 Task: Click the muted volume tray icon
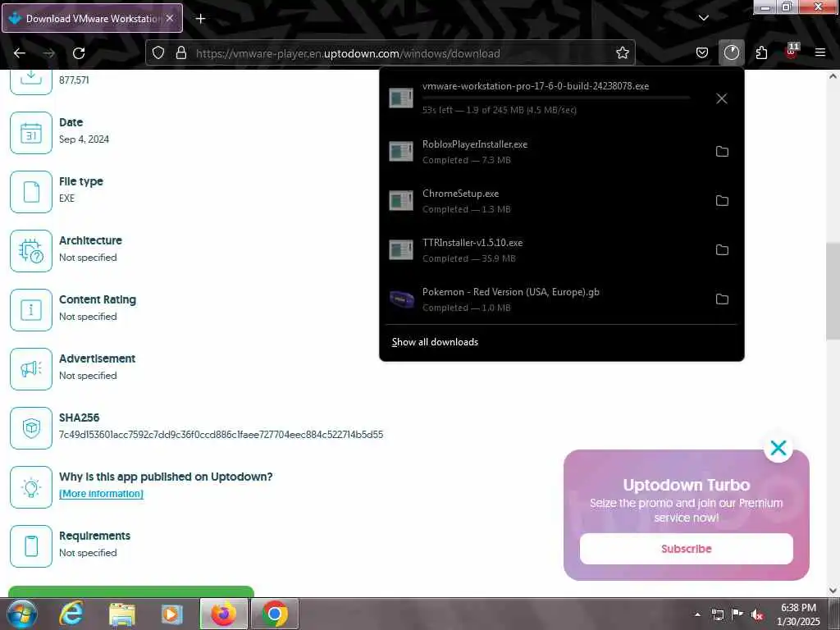(757, 614)
